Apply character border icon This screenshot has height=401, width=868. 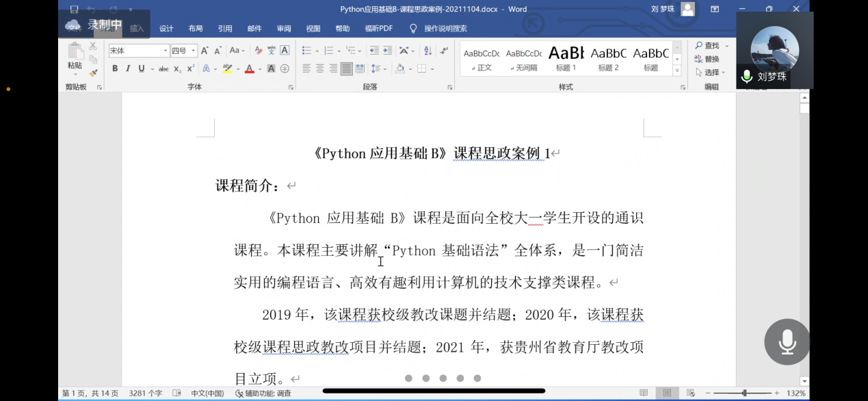click(x=285, y=51)
